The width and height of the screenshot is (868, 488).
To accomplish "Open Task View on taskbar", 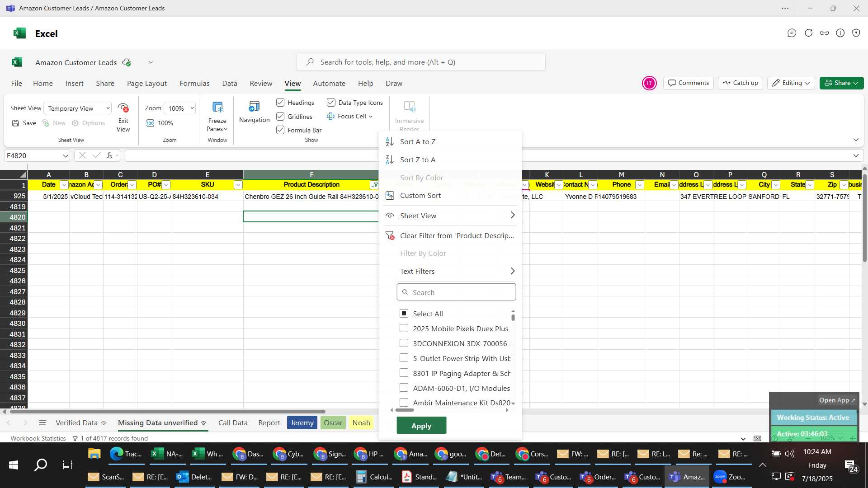I will tap(67, 465).
